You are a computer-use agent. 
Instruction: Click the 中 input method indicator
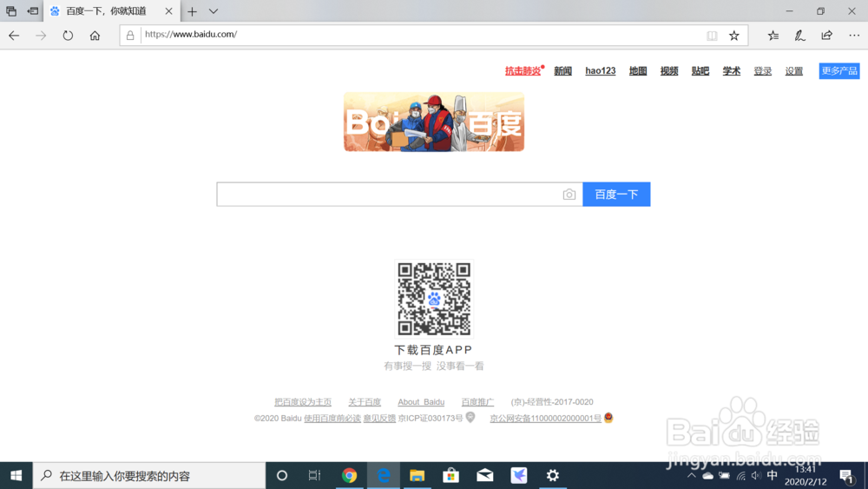[773, 476]
